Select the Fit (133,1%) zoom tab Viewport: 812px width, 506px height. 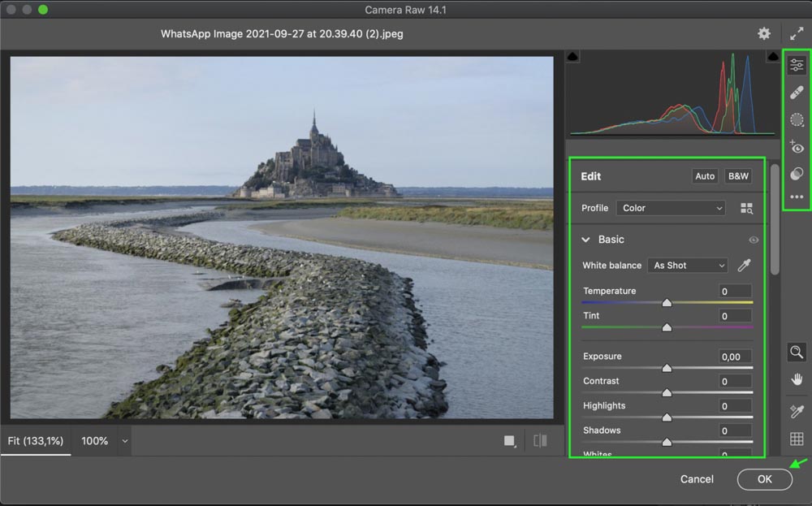coord(36,441)
